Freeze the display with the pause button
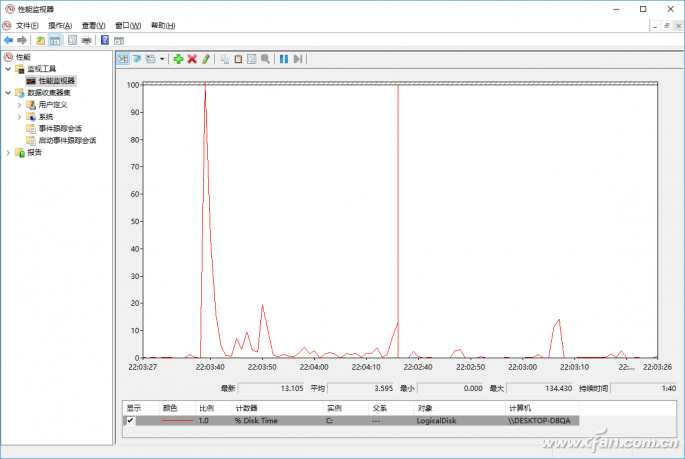This screenshot has height=459, width=685. 284,59
